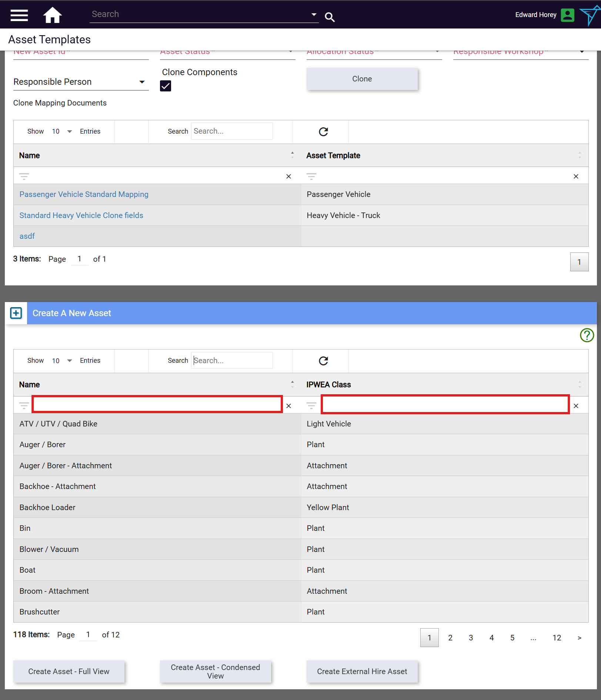Go to page 2 of asset list

[x=450, y=637]
